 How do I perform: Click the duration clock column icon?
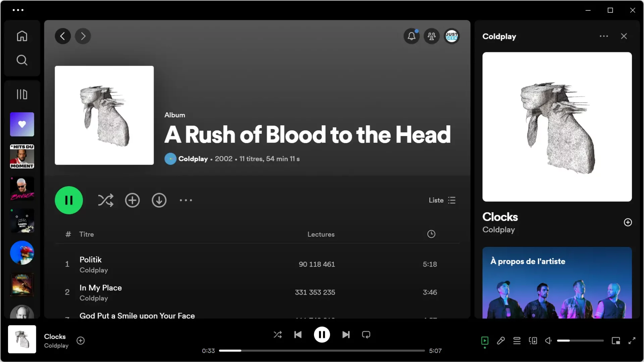pyautogui.click(x=431, y=234)
